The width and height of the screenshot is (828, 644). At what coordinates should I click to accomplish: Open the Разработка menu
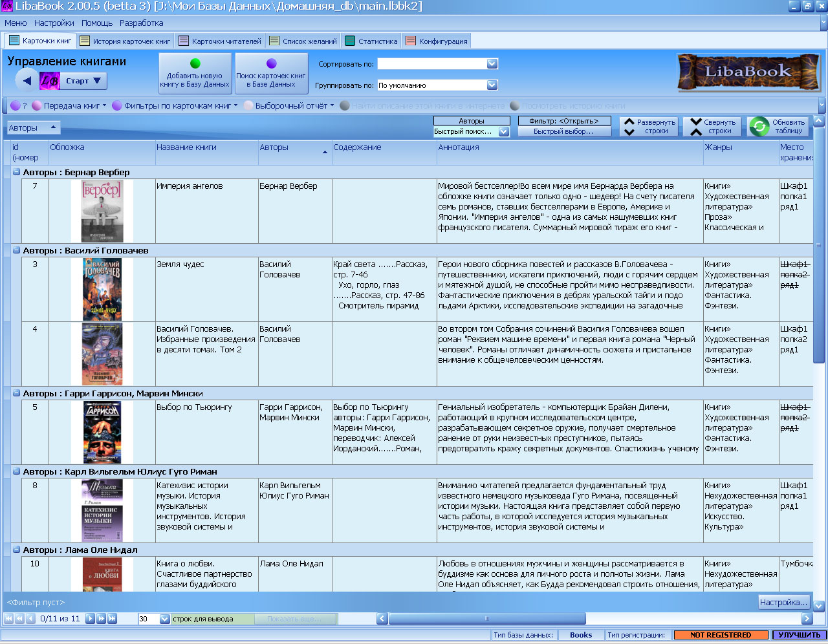click(x=141, y=23)
